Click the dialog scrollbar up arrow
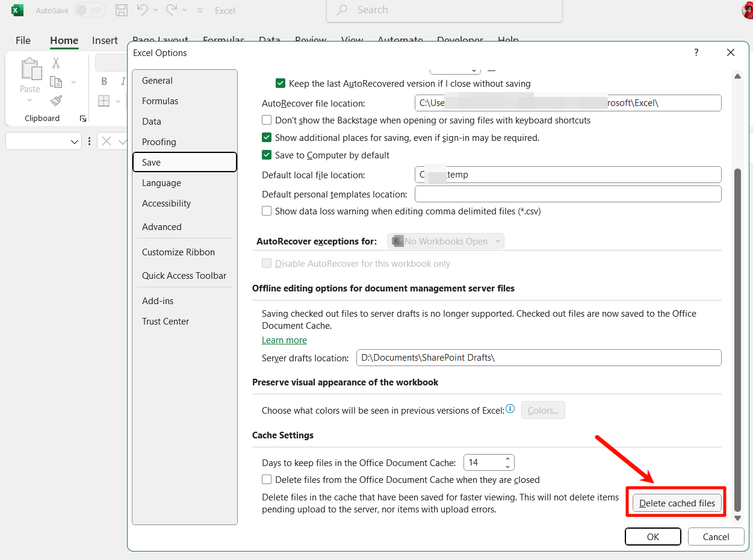Image resolution: width=753 pixels, height=560 pixels. pos(737,76)
